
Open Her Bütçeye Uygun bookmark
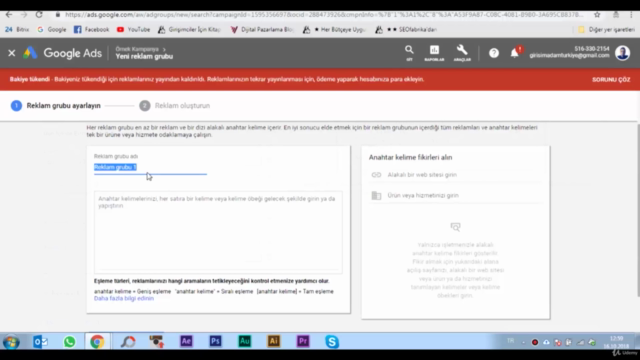pyautogui.click(x=334, y=29)
